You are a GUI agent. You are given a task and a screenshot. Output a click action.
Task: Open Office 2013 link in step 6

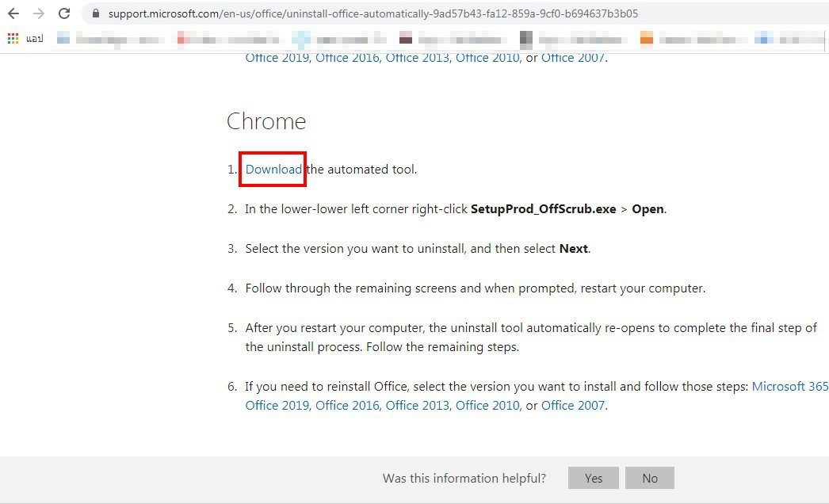(418, 405)
